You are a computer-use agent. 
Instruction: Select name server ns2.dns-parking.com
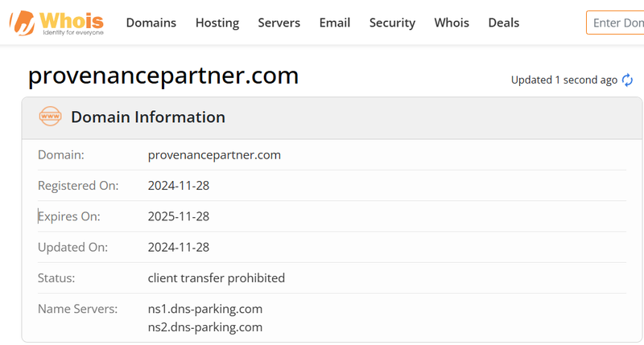coord(205,327)
